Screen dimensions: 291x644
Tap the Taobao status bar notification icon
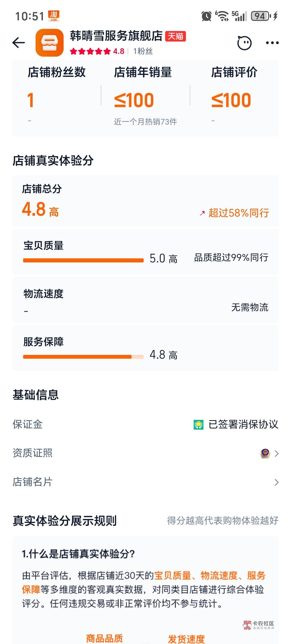pos(54,16)
